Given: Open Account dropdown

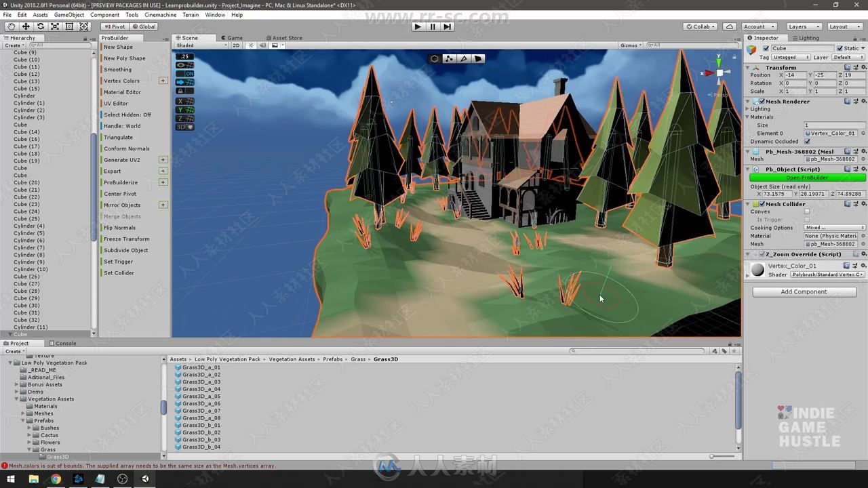Looking at the screenshot, I should (x=759, y=26).
